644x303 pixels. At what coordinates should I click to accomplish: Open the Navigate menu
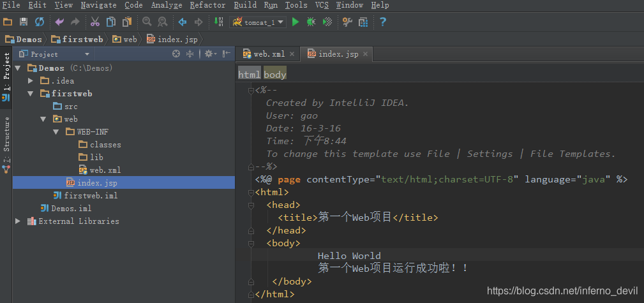[x=98, y=5]
